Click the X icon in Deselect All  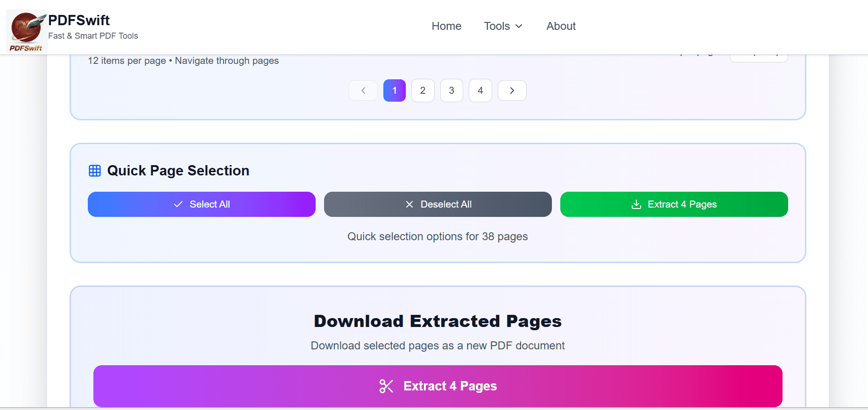point(409,204)
